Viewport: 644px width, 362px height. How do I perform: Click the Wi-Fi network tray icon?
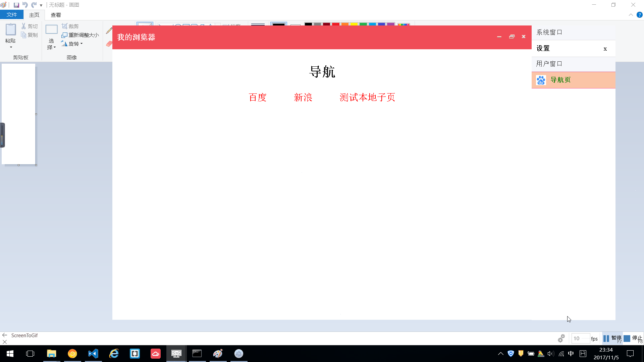[x=561, y=354]
